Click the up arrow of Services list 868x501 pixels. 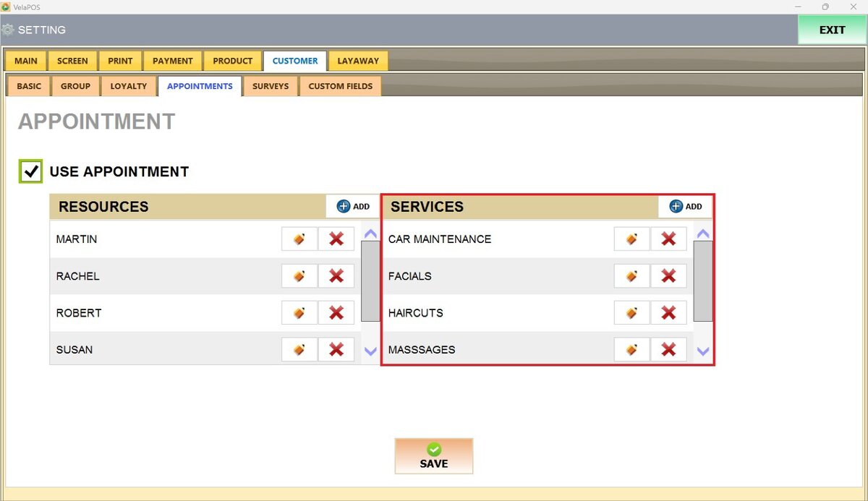point(702,234)
